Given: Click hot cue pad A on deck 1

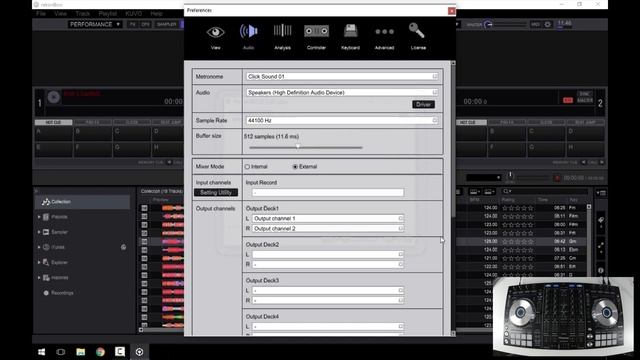Looking at the screenshot, I should click(53, 133).
